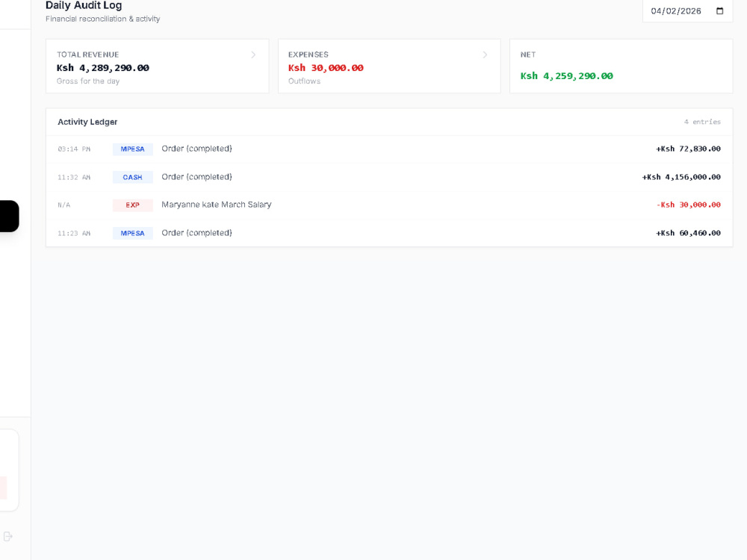This screenshot has width=747, height=560.
Task: Expand Total Revenue card chevron
Action: (x=253, y=55)
